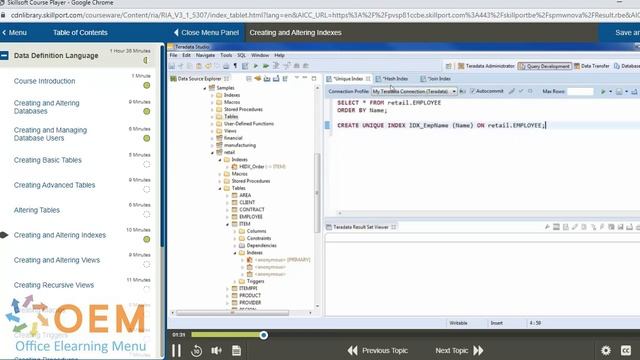Click the Close Menu Panel button
The image size is (640, 360).
point(206,32)
